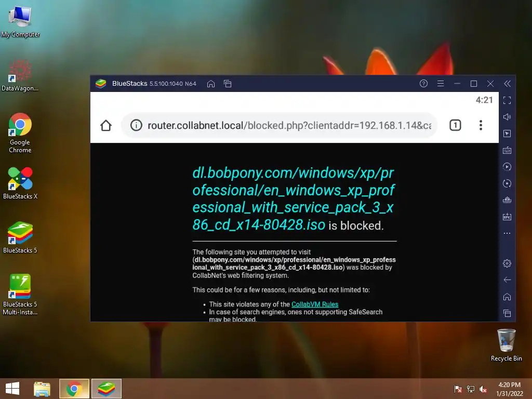532x399 pixels.
Task: Open the browser tab switcher showing 1
Action: click(455, 125)
